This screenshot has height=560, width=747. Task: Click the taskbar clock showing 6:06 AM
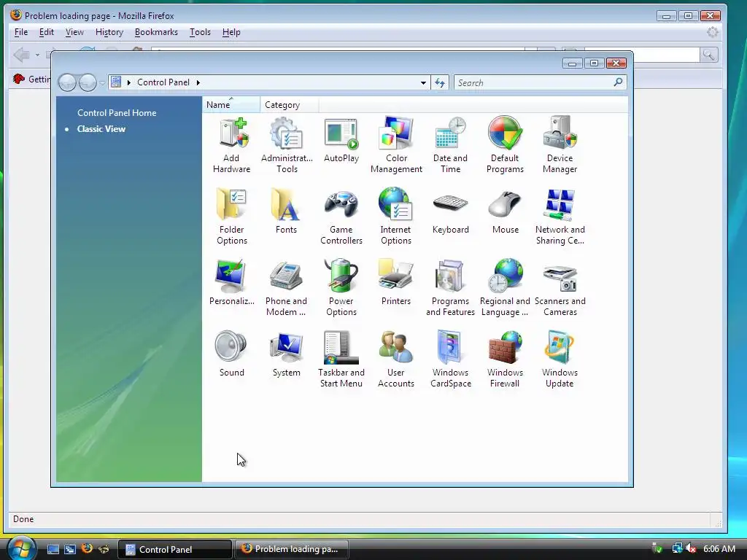click(719, 549)
